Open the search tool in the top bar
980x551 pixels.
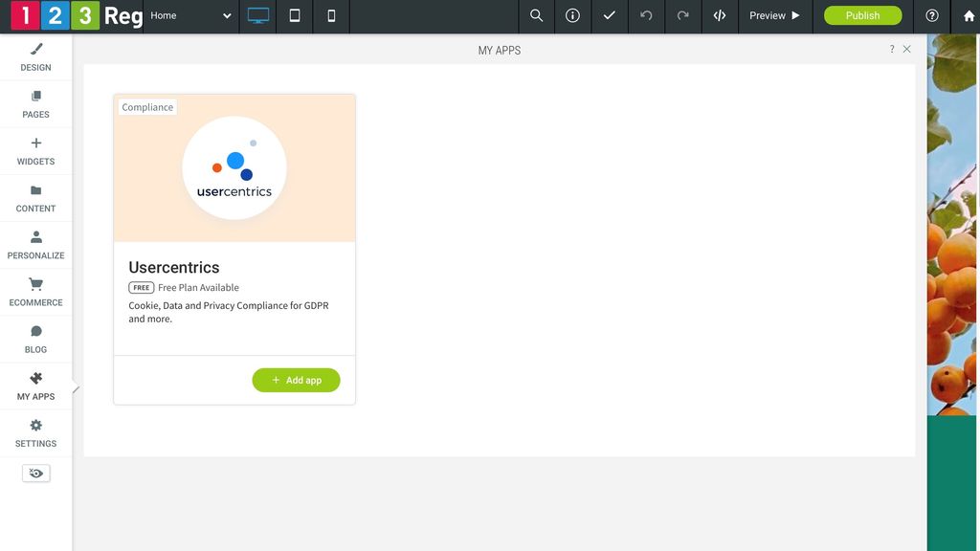click(536, 15)
